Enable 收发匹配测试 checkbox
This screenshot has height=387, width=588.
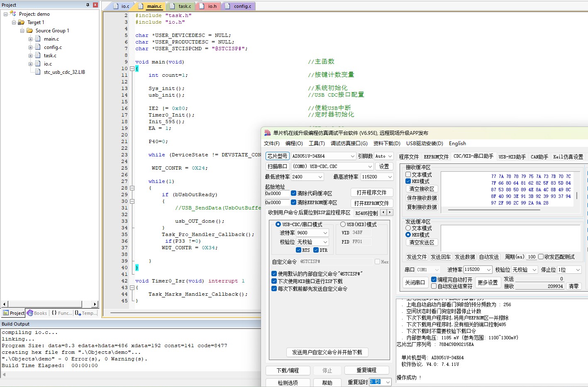pyautogui.click(x=541, y=257)
